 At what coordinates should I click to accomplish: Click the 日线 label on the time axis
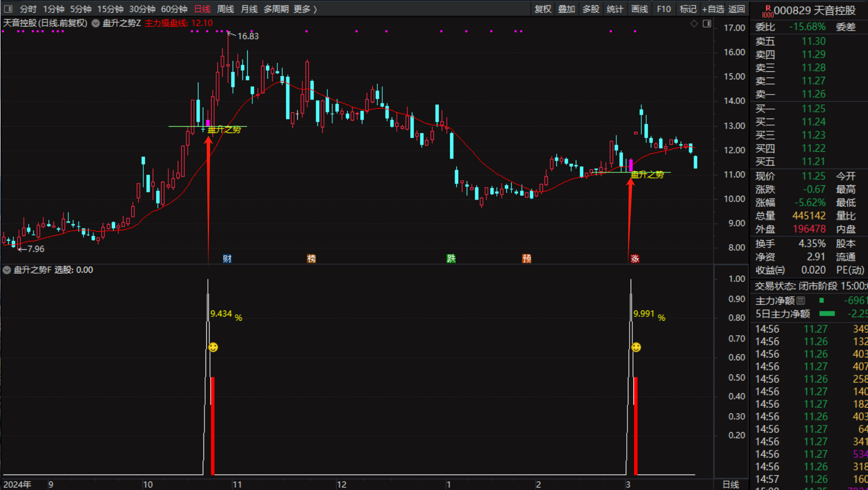[730, 484]
